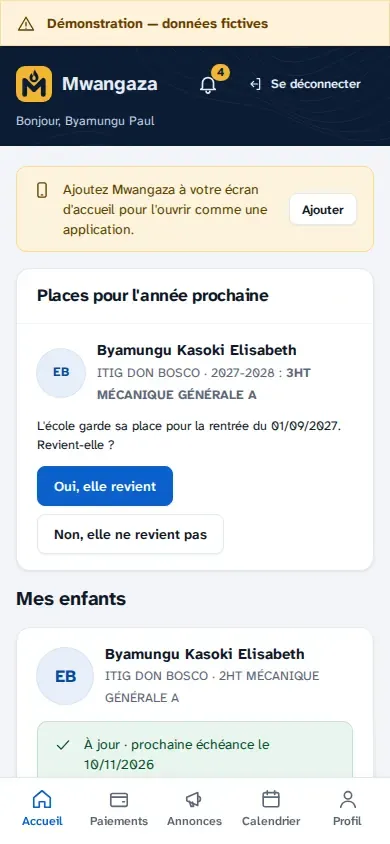Click the Mwangaza flame logo
Screen dimensions: 390x844
point(34,84)
